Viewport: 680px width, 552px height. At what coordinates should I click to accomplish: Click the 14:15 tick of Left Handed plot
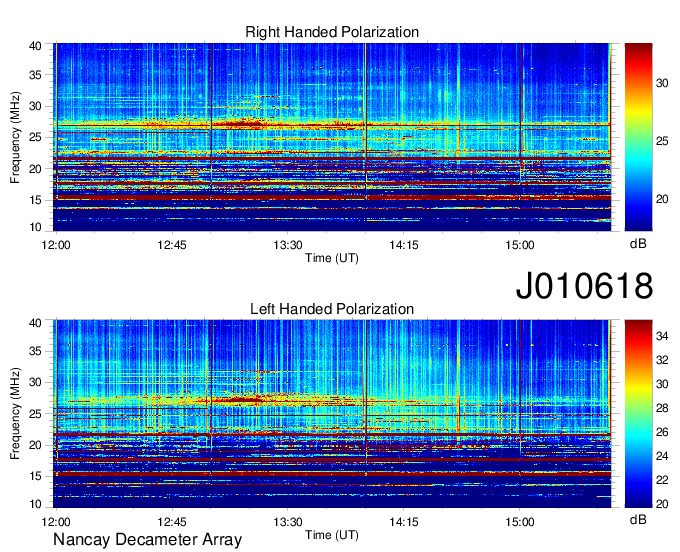point(404,522)
